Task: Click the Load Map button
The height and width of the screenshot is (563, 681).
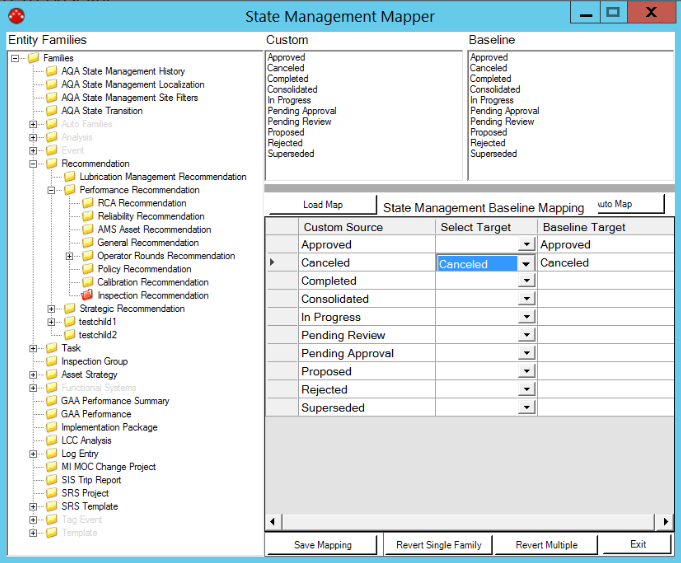Action: [x=323, y=205]
